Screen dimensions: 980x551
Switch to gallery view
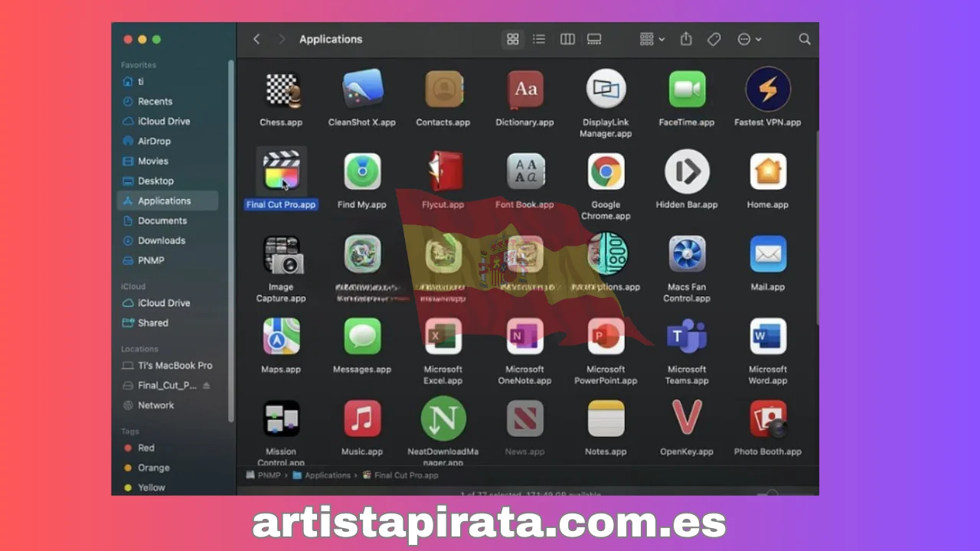594,39
